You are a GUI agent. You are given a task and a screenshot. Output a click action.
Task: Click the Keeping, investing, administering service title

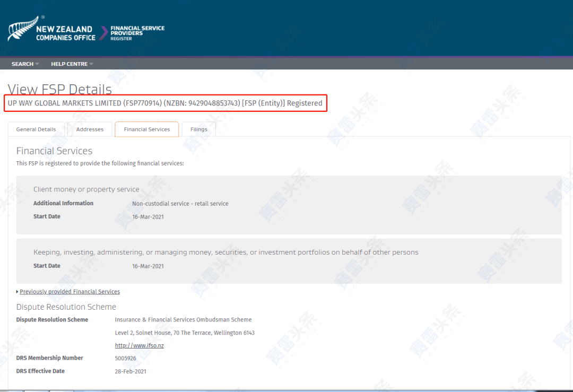[226, 252]
